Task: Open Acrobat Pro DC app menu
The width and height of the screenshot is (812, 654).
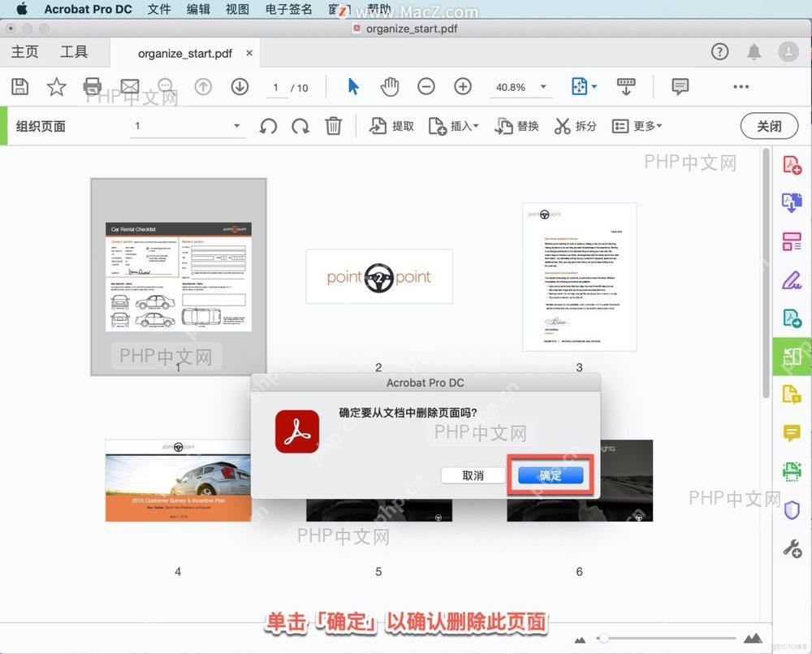Action: pos(88,9)
